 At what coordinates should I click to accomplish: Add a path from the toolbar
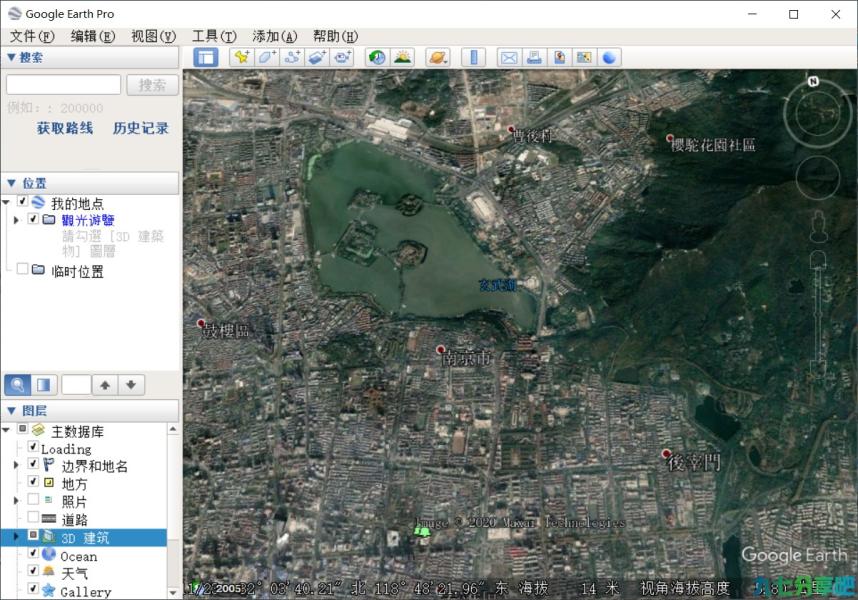[292, 57]
